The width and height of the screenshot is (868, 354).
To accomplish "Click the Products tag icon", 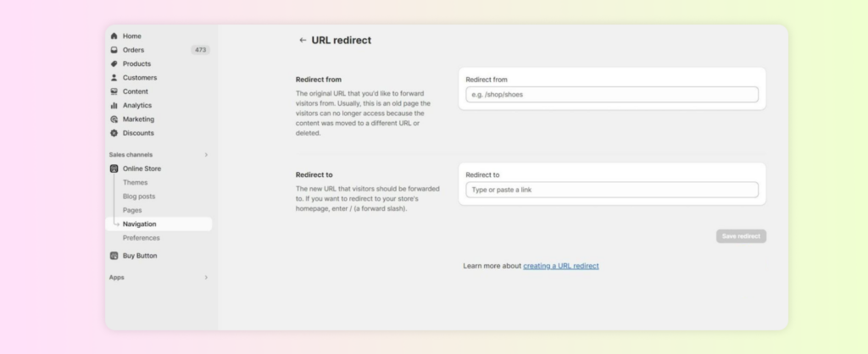I will [114, 64].
